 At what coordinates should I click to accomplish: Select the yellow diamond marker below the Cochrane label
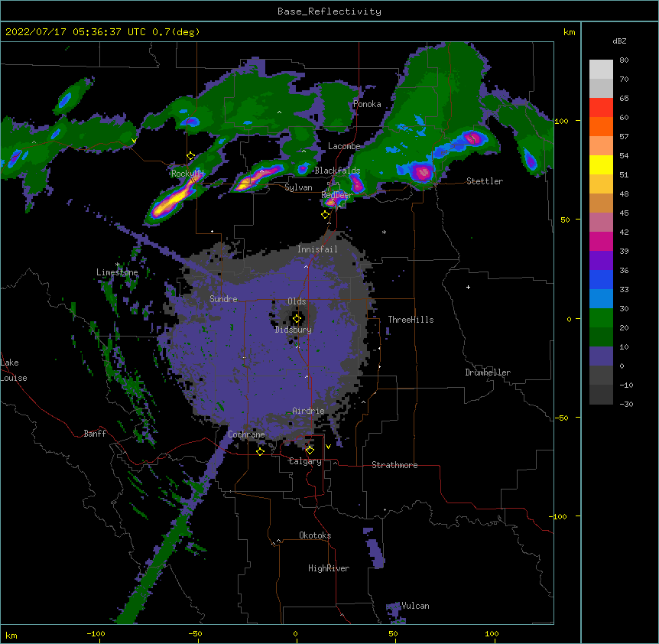pos(260,451)
